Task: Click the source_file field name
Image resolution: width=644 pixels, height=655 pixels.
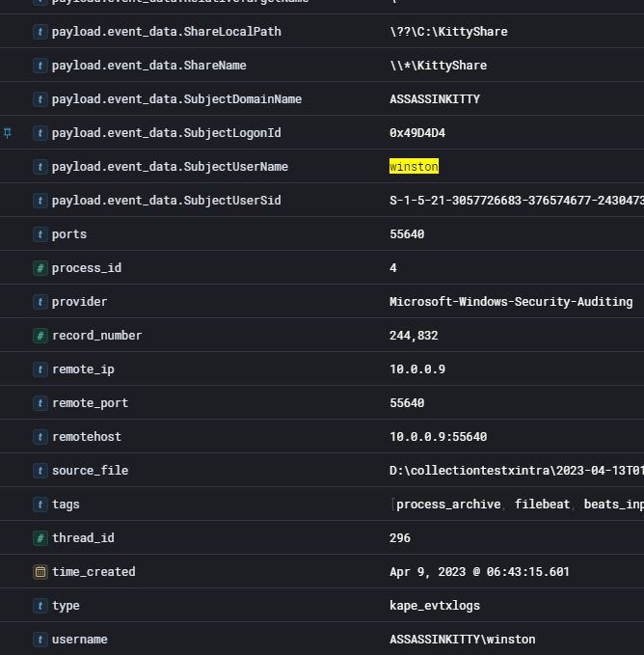Action: (x=90, y=471)
